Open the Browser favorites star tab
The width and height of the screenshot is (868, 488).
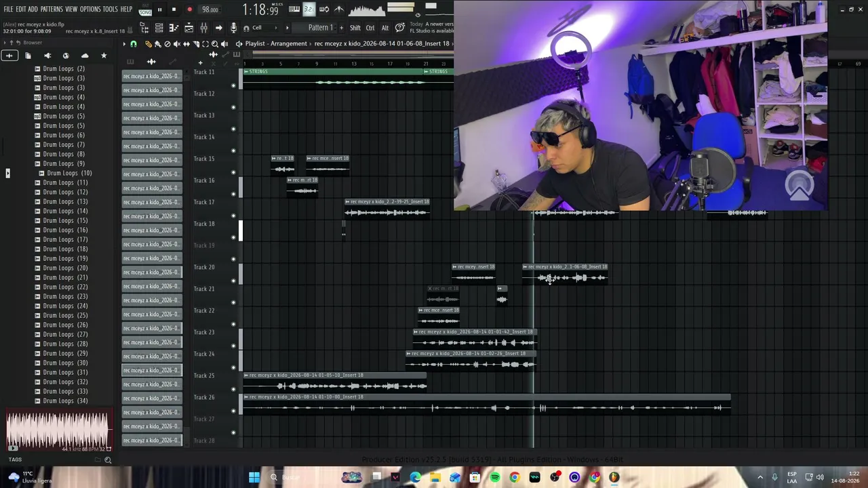104,56
